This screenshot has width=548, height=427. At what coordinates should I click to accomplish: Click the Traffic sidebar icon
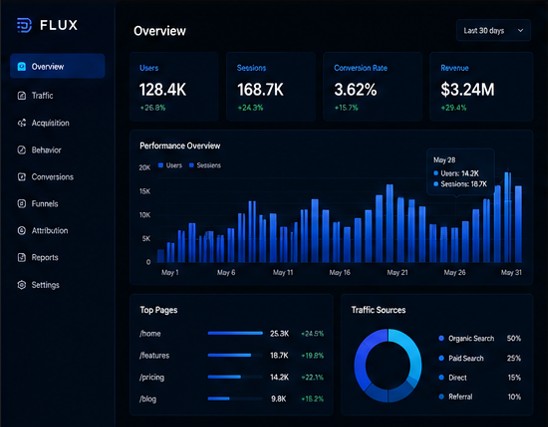click(x=22, y=95)
